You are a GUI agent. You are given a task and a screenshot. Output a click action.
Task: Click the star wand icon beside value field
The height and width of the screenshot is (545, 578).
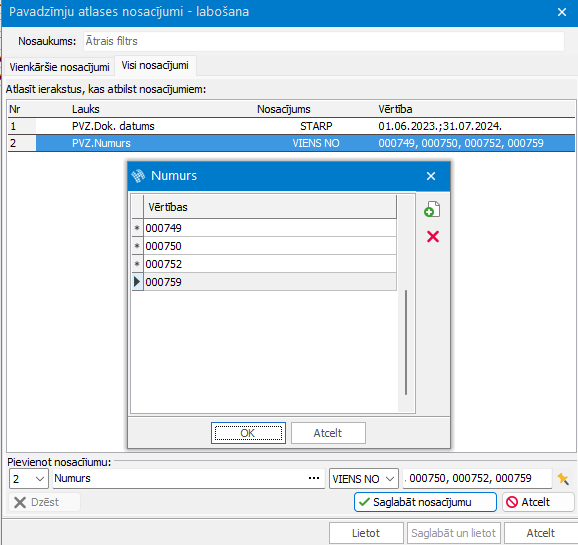563,479
